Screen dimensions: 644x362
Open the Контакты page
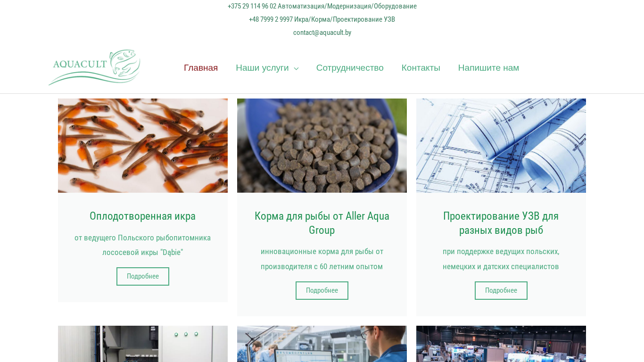[x=421, y=68]
